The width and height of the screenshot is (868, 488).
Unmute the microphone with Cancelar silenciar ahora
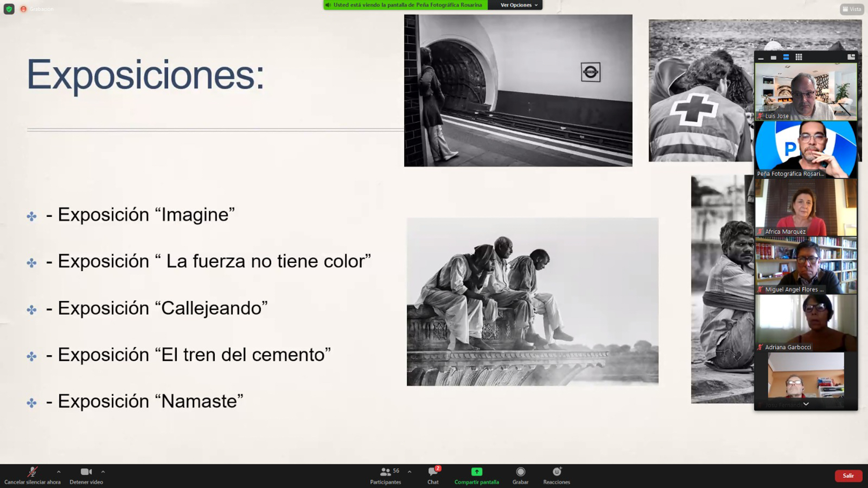tap(32, 475)
